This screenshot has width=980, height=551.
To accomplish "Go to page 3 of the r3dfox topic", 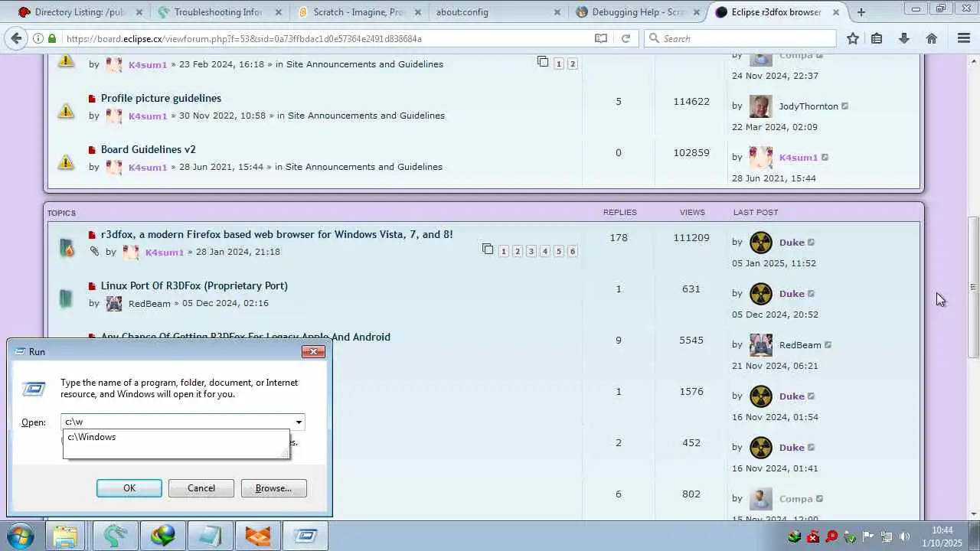I will pyautogui.click(x=531, y=251).
